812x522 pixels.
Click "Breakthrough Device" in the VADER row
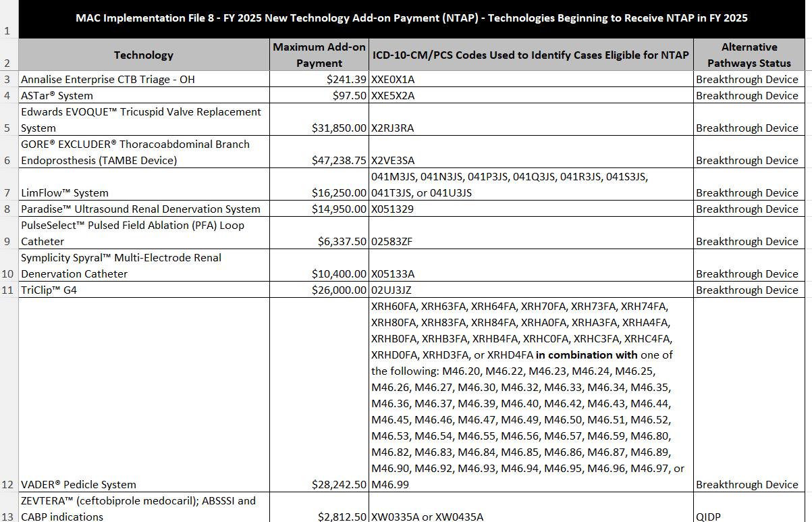(747, 484)
